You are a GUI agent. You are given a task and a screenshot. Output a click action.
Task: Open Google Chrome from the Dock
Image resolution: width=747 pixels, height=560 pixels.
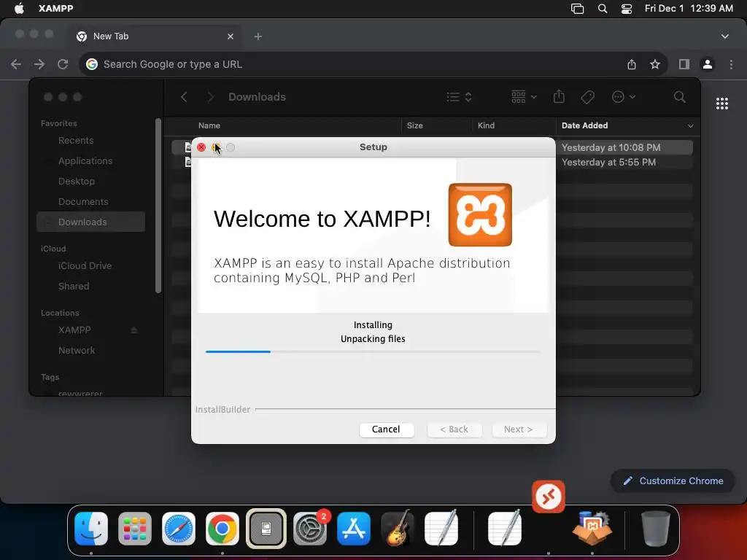pyautogui.click(x=222, y=529)
